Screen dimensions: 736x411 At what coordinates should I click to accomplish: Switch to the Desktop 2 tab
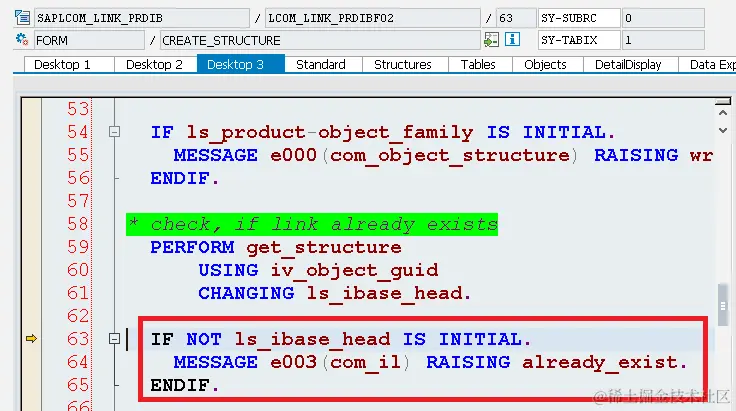[154, 64]
